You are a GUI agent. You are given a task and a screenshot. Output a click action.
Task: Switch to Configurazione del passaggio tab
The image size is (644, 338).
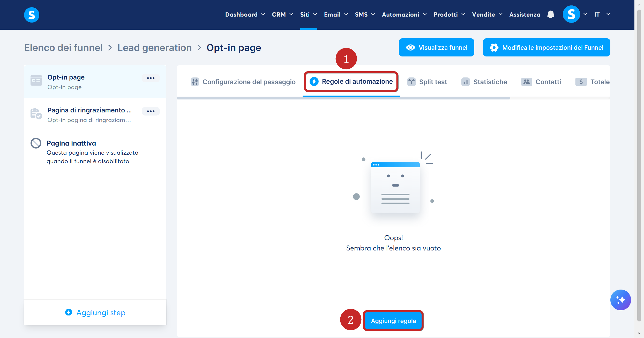[243, 82]
